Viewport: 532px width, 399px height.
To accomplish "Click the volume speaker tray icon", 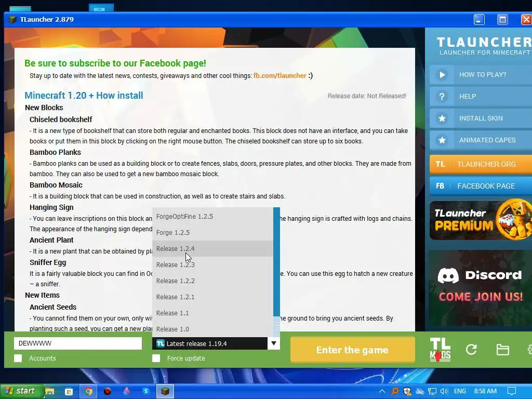I will coord(444,391).
